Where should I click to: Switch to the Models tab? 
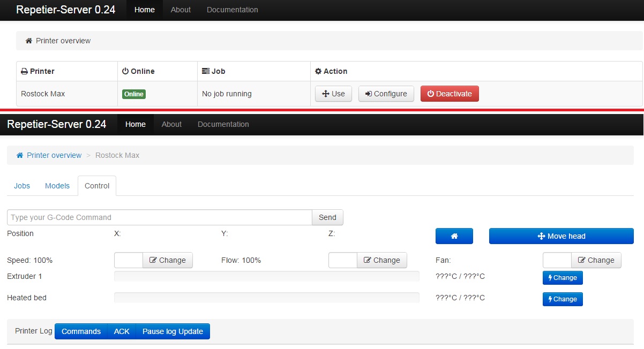click(x=57, y=186)
